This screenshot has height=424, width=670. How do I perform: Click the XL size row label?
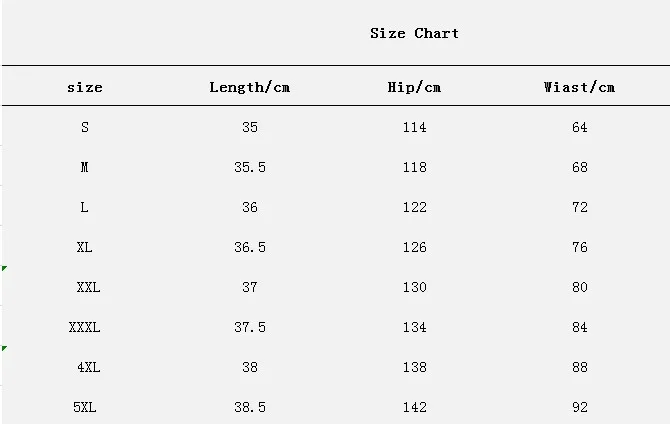pyautogui.click(x=85, y=247)
